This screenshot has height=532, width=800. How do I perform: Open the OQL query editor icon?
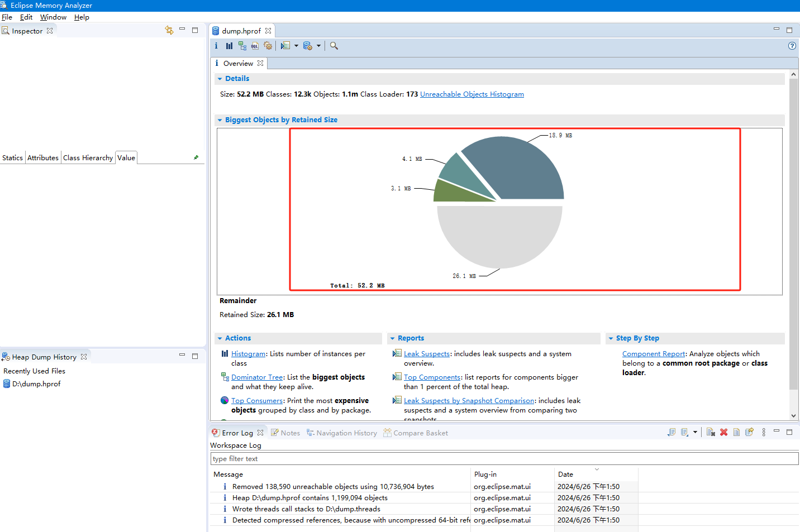click(x=255, y=46)
